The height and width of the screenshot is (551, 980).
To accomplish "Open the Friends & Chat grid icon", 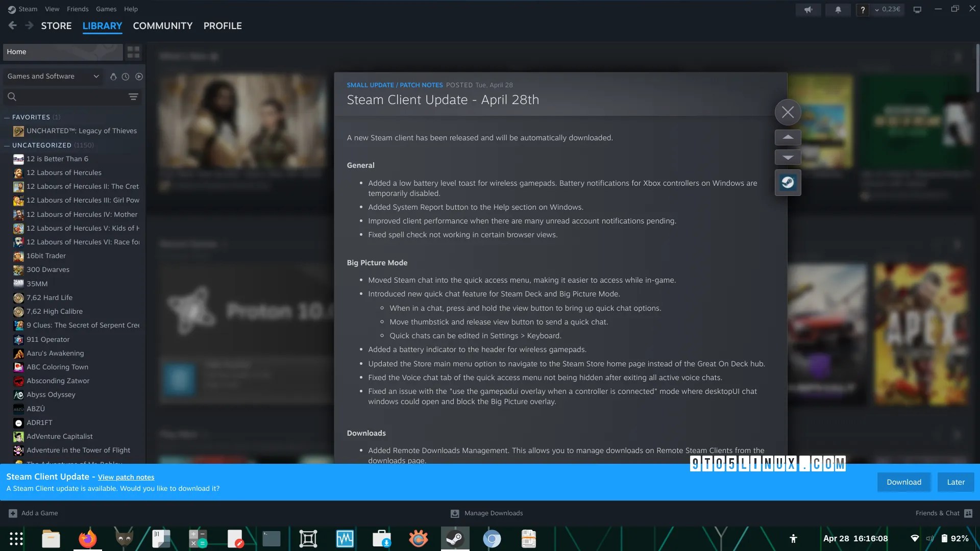I will click(x=968, y=513).
